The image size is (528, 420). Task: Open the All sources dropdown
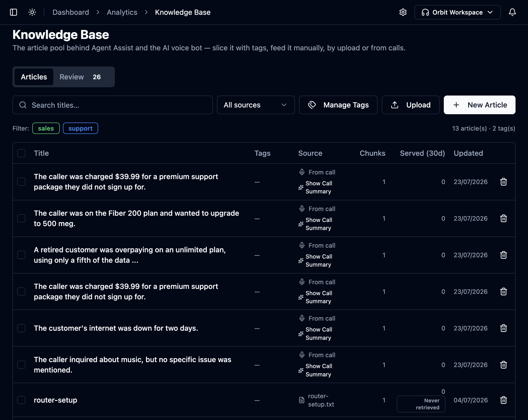coord(256,105)
